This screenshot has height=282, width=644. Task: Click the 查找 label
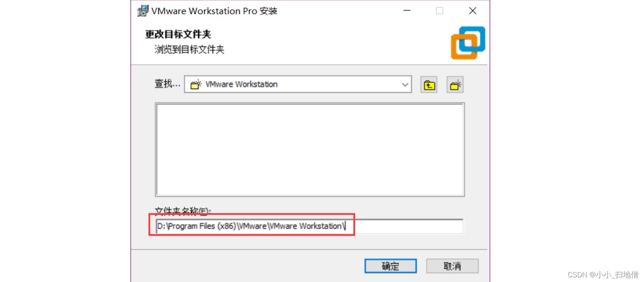pyautogui.click(x=167, y=84)
